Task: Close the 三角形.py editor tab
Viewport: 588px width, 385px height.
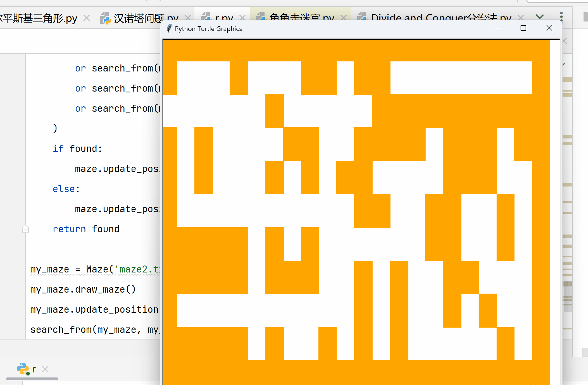Action: click(87, 18)
